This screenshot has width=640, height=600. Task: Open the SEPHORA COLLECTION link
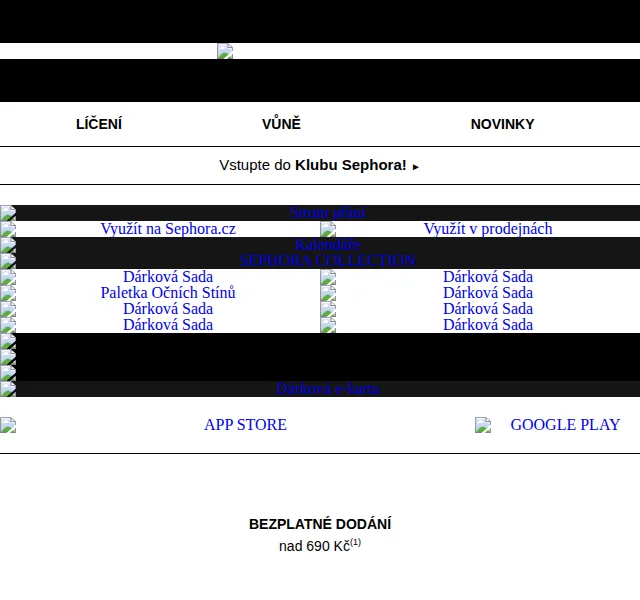(x=328, y=261)
